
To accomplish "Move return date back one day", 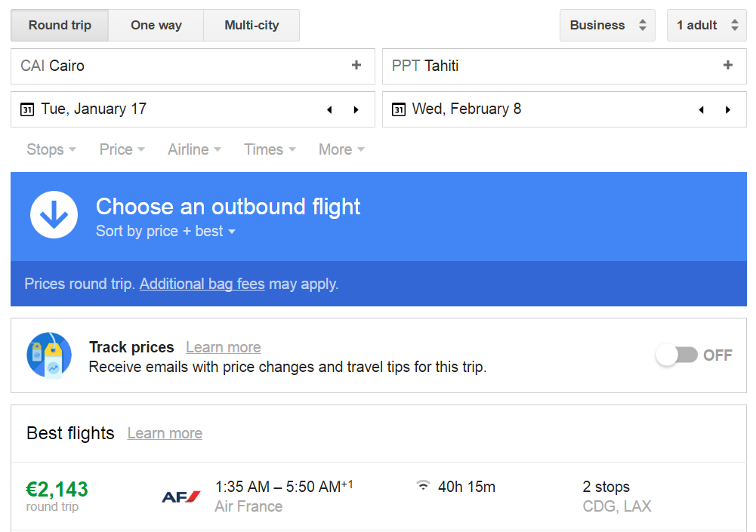I will (701, 110).
